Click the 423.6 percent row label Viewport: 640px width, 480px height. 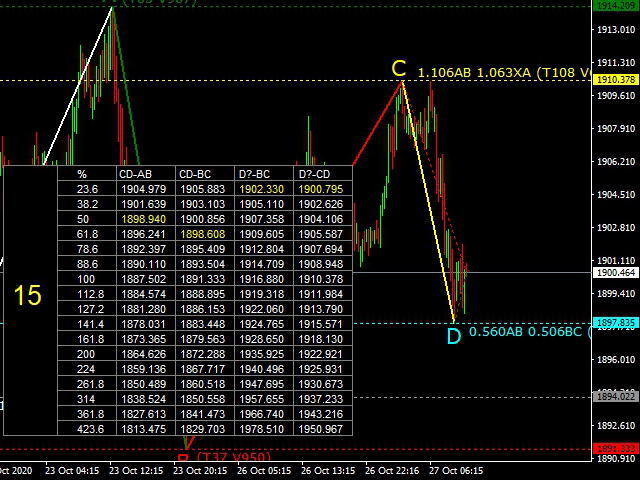tap(90, 429)
